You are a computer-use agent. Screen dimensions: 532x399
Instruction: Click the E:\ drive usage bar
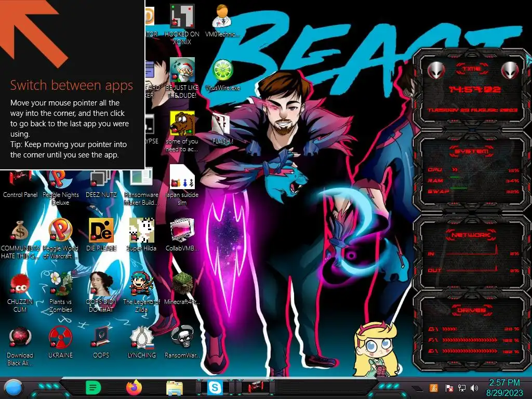(474, 351)
